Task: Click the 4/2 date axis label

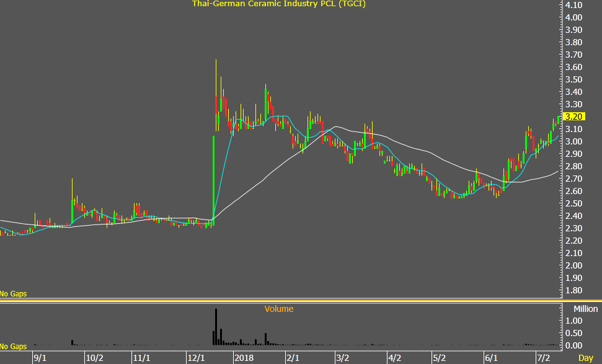Action: (395, 358)
